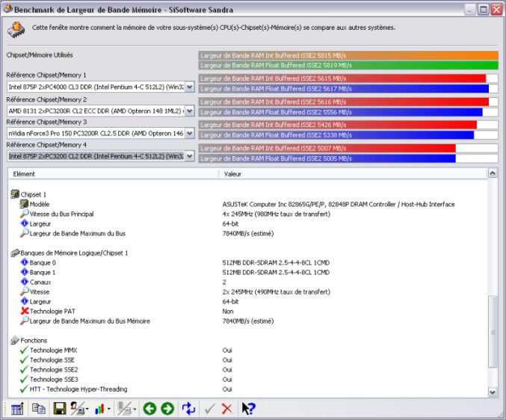Click the icon next to Modèle
This screenshot has width=506, height=420.
pos(24,203)
